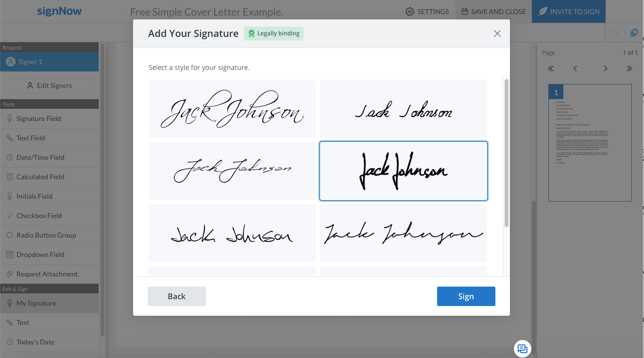Screen dimensions: 644x358
Task: Add a Calculated Field tool
Action: click(x=49, y=177)
